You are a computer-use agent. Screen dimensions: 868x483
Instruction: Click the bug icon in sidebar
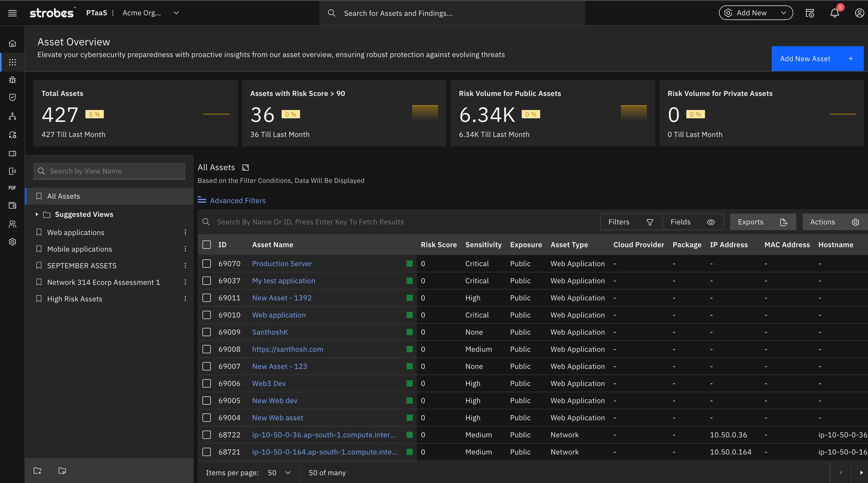click(12, 80)
